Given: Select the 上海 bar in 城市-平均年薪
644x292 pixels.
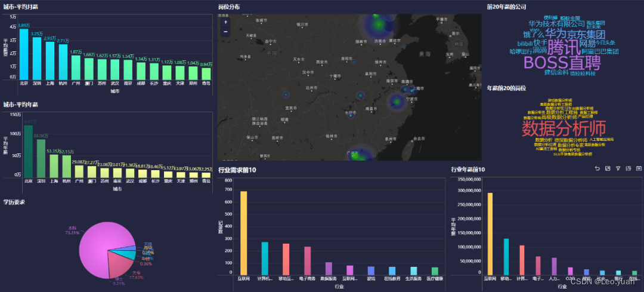Looking at the screenshot, I should (54, 166).
